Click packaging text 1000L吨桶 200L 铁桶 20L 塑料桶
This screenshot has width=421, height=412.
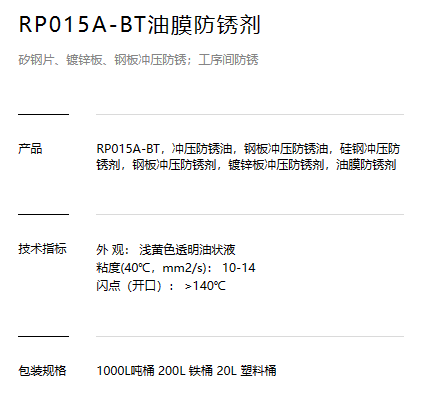click(186, 371)
